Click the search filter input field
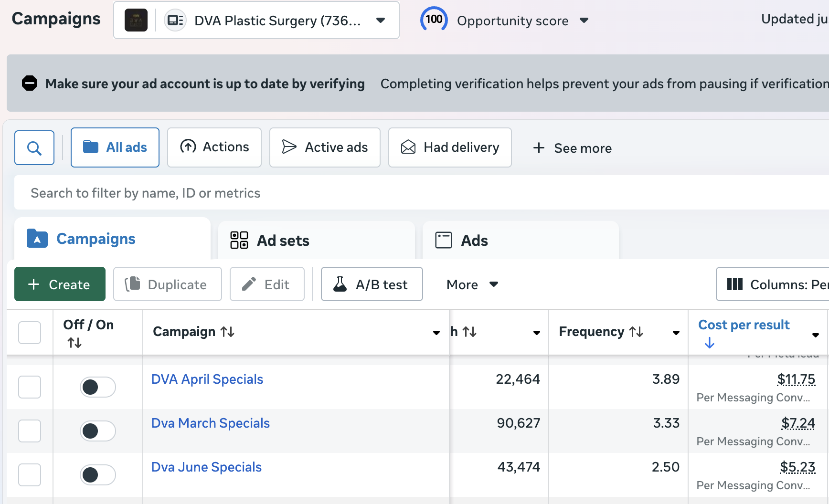Viewport: 829px width, 504px height. 422,192
